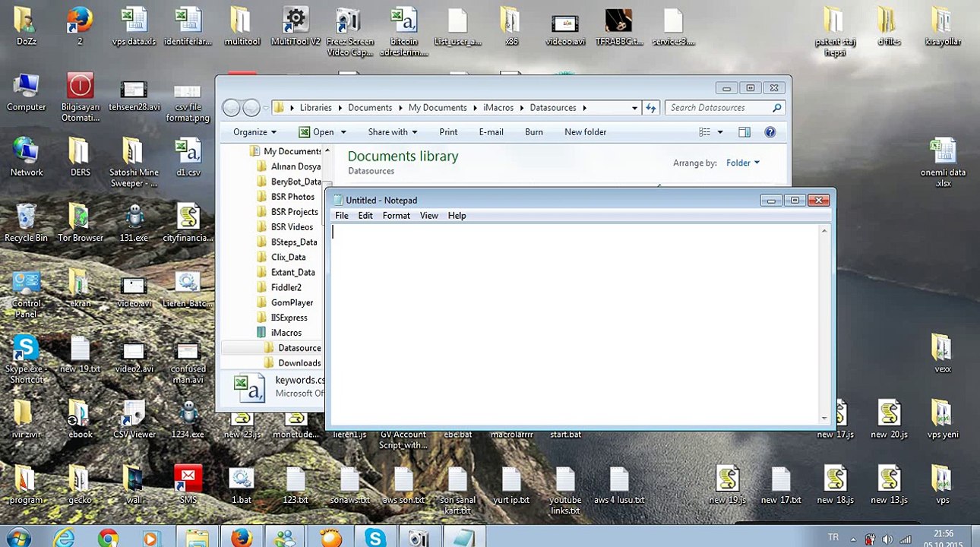Open Notepad's Help menu
The width and height of the screenshot is (980, 547).
click(x=457, y=216)
